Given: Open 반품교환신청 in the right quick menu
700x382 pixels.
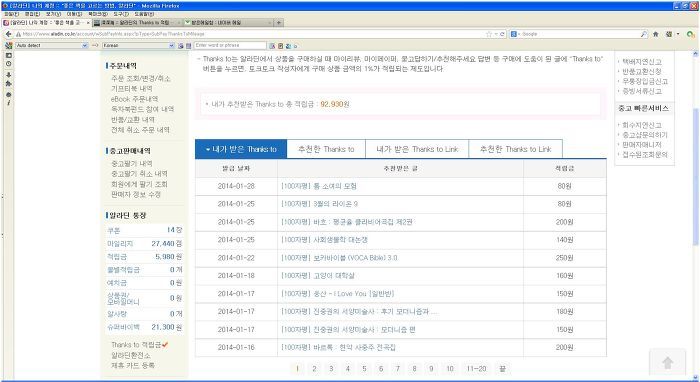Looking at the screenshot, I should pos(642,71).
